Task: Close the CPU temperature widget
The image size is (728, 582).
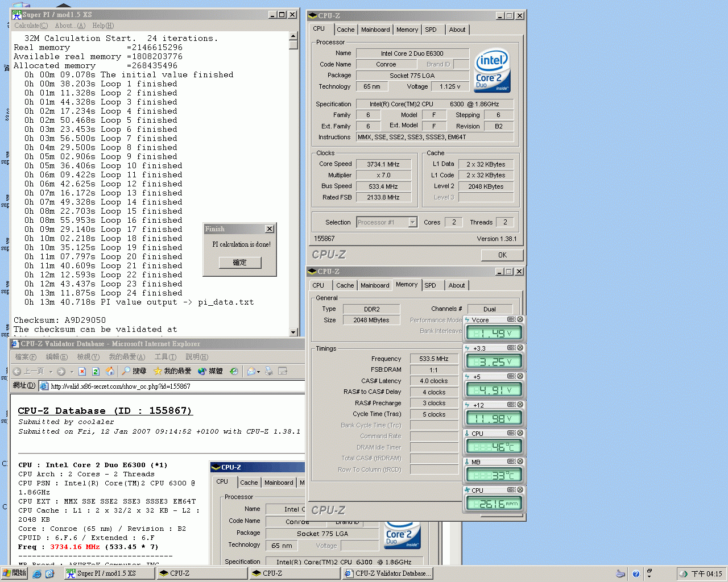Action: tap(520, 433)
